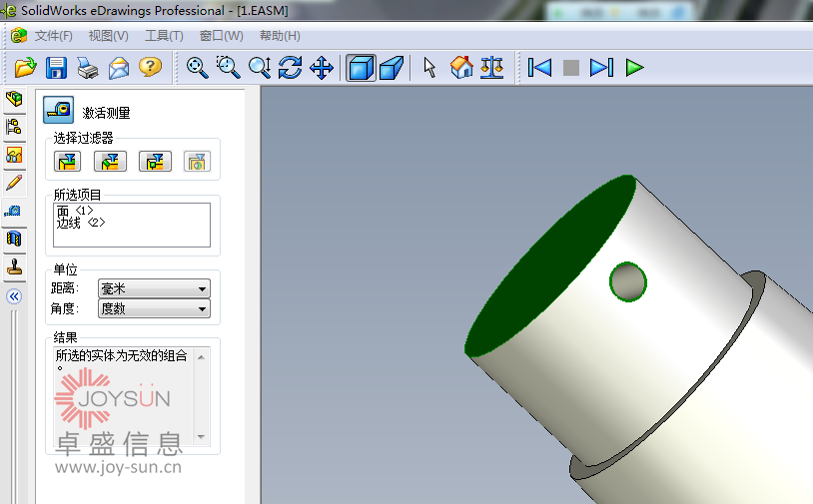Click the result text 所选的实体为无效的组合

[x=121, y=356]
